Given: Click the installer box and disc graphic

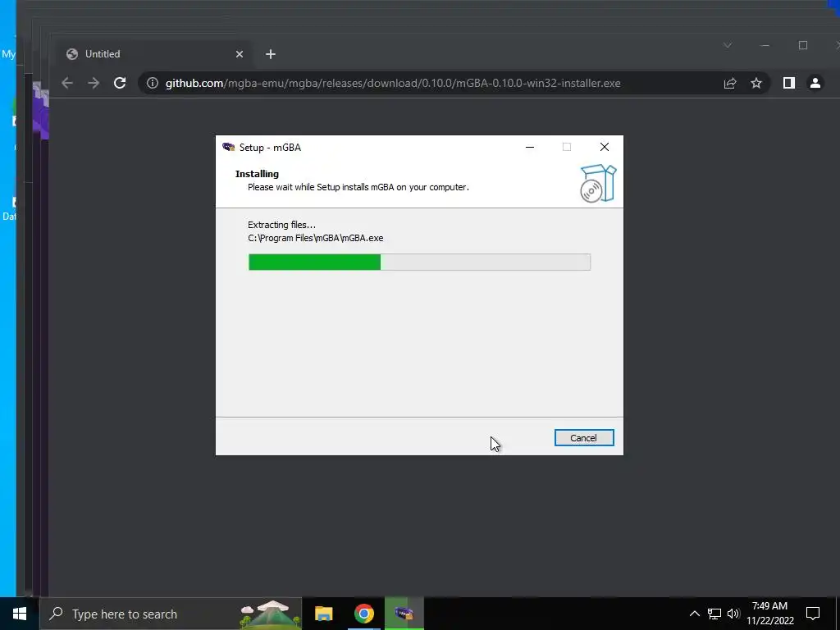Looking at the screenshot, I should [x=598, y=183].
